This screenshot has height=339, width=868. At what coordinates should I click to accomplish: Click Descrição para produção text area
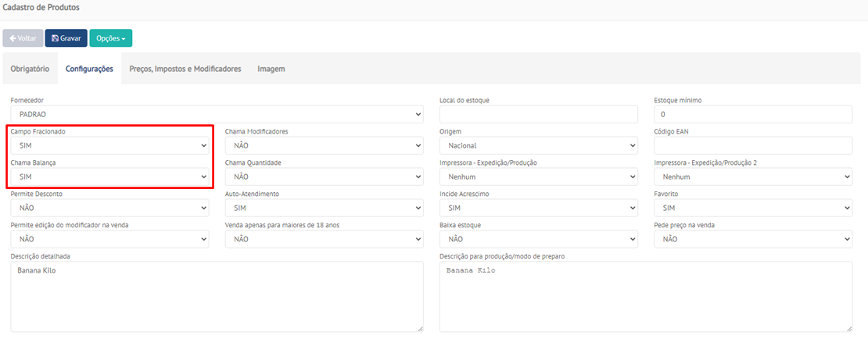click(645, 296)
